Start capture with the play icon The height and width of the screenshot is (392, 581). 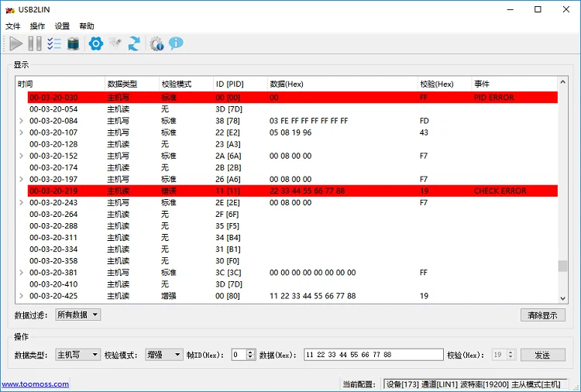[x=15, y=43]
